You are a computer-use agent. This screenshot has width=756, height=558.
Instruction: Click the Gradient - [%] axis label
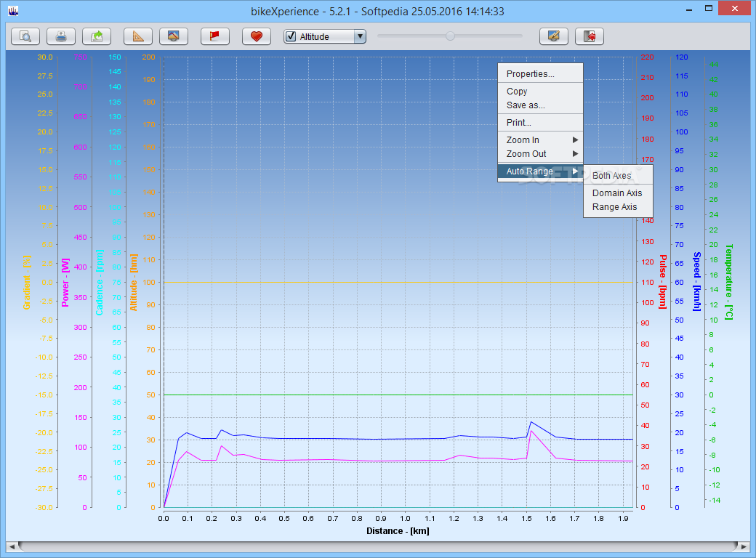point(26,283)
